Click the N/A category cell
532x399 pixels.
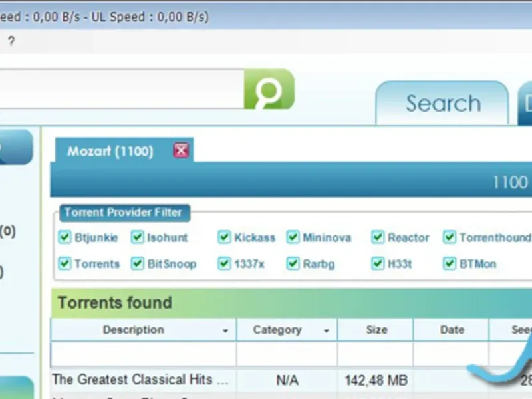click(287, 380)
